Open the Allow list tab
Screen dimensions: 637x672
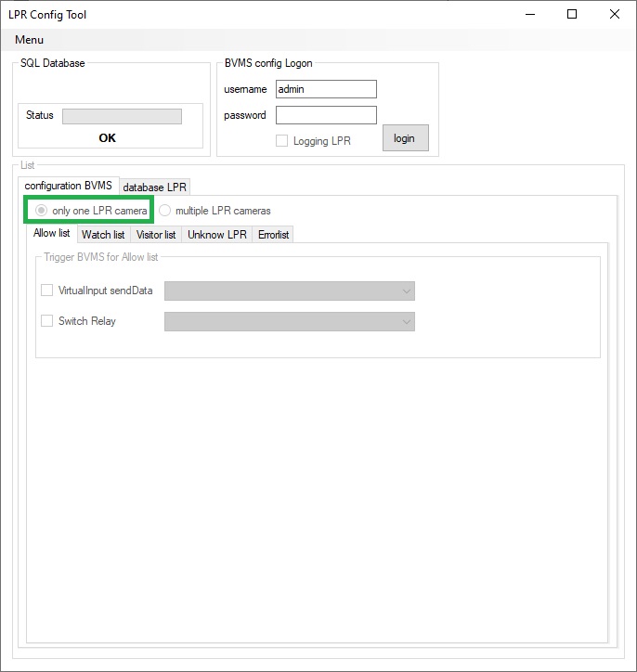click(x=52, y=234)
